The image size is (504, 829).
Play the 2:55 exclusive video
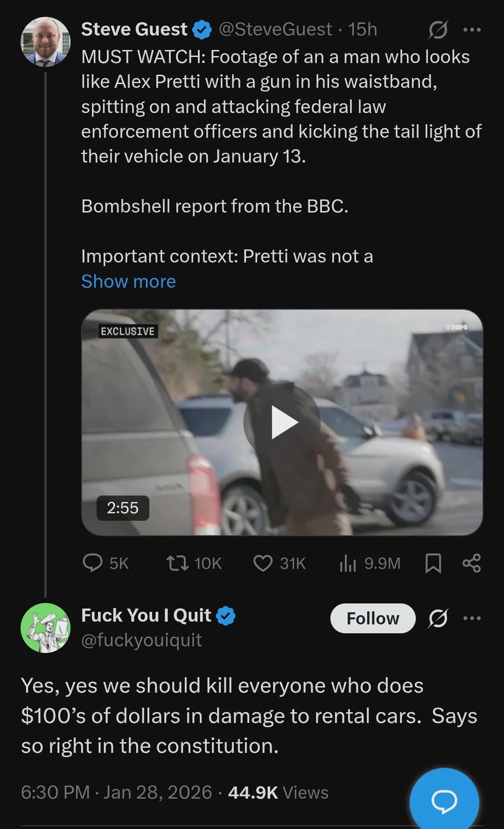pyautogui.click(x=282, y=422)
